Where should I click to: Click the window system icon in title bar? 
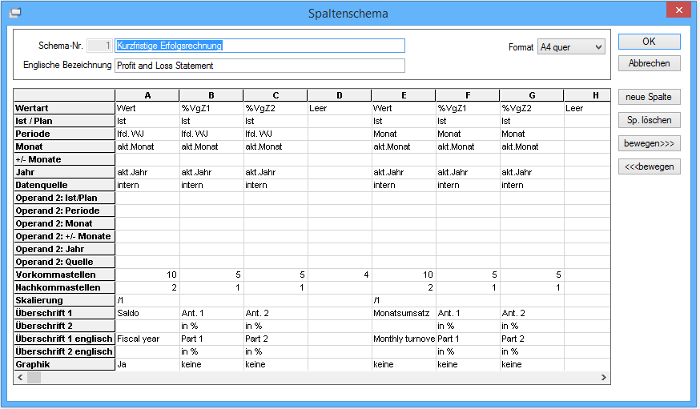(15, 13)
